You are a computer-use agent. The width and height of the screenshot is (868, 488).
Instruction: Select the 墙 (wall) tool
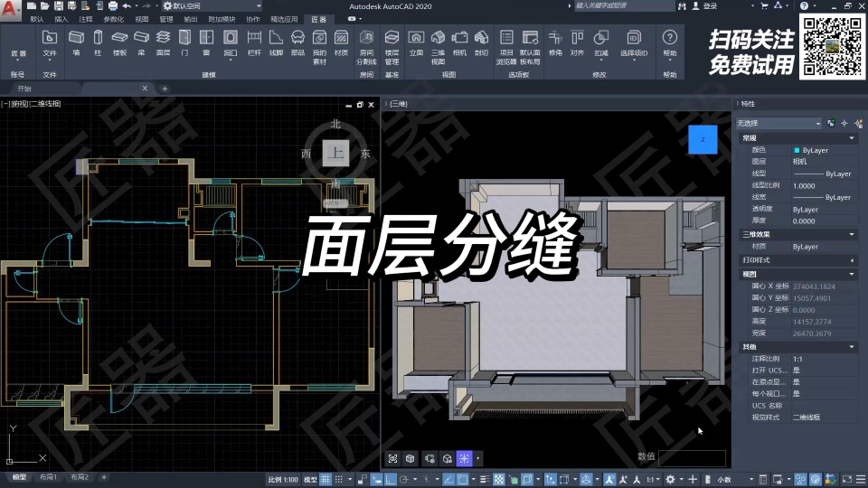(76, 43)
